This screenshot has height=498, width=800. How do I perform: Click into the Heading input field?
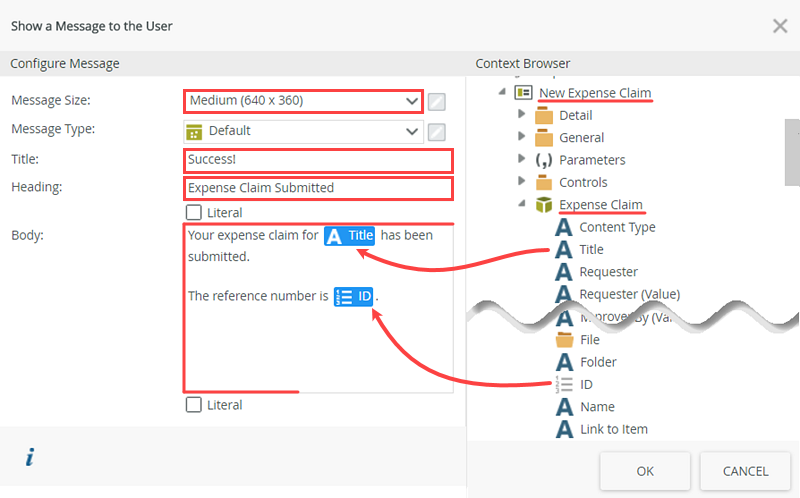(x=318, y=188)
